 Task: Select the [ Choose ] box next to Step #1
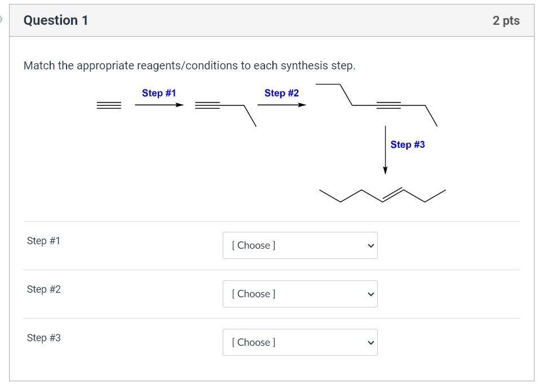click(300, 245)
